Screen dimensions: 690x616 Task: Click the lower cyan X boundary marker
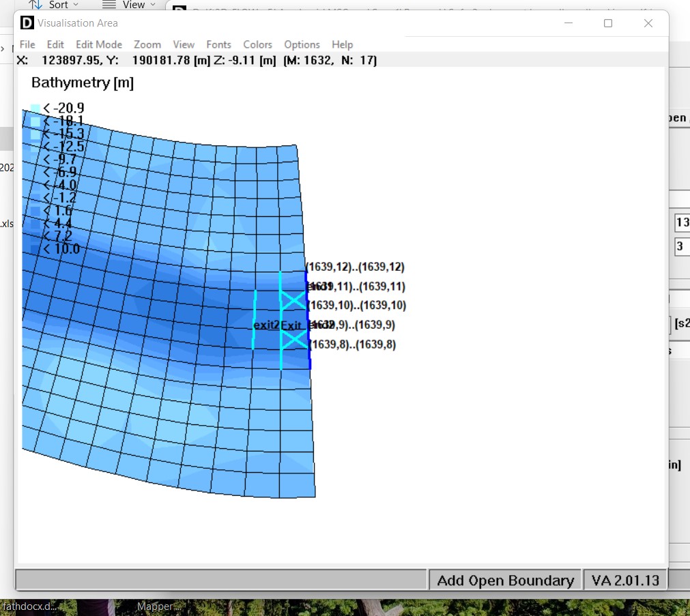pyautogui.click(x=293, y=339)
